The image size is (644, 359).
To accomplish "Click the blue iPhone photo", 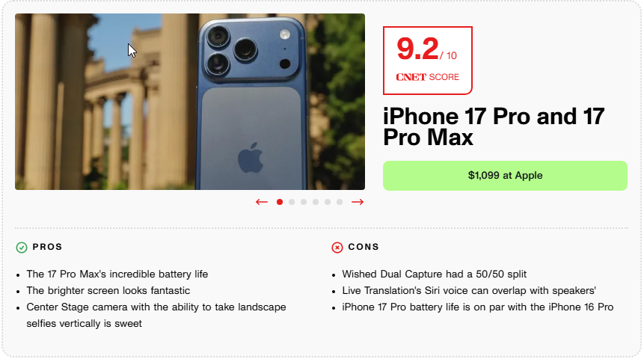I will point(190,102).
